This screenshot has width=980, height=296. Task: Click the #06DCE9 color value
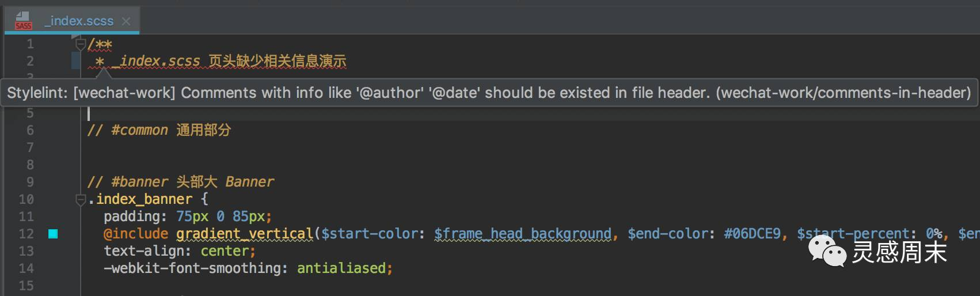point(752,234)
